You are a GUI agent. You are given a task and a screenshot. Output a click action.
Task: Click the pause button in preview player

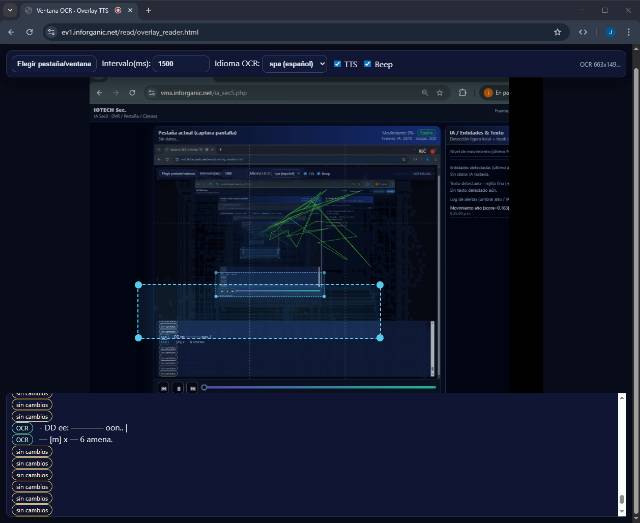[x=178, y=387]
